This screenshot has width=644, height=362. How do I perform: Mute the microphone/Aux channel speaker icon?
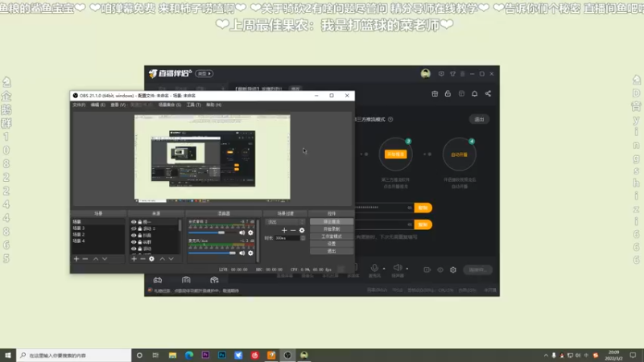click(x=242, y=253)
